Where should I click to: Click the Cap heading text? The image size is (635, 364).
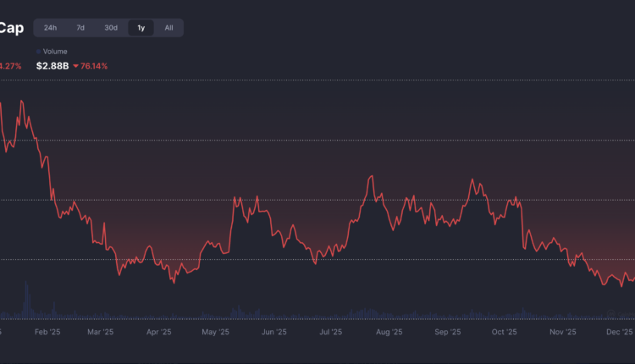(x=11, y=28)
